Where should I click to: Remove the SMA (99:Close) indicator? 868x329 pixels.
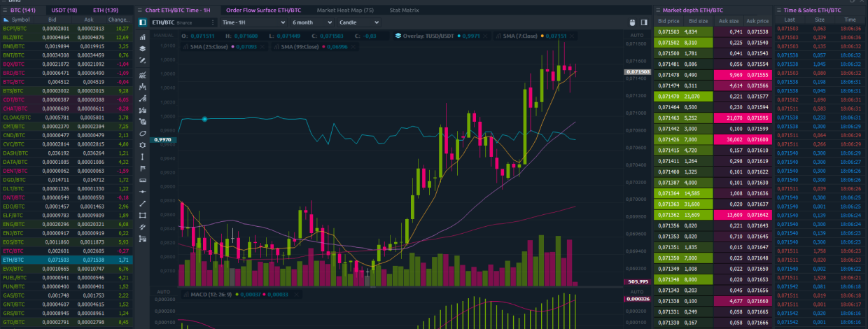tap(353, 47)
